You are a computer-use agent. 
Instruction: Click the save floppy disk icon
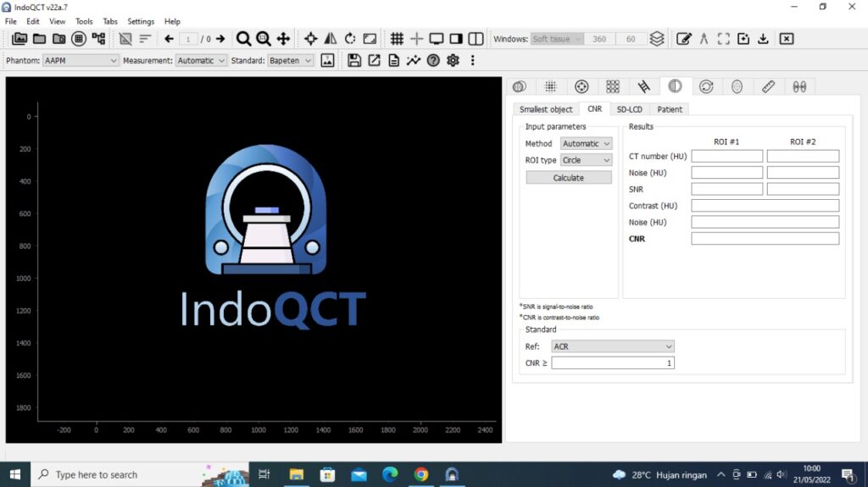tap(354, 60)
